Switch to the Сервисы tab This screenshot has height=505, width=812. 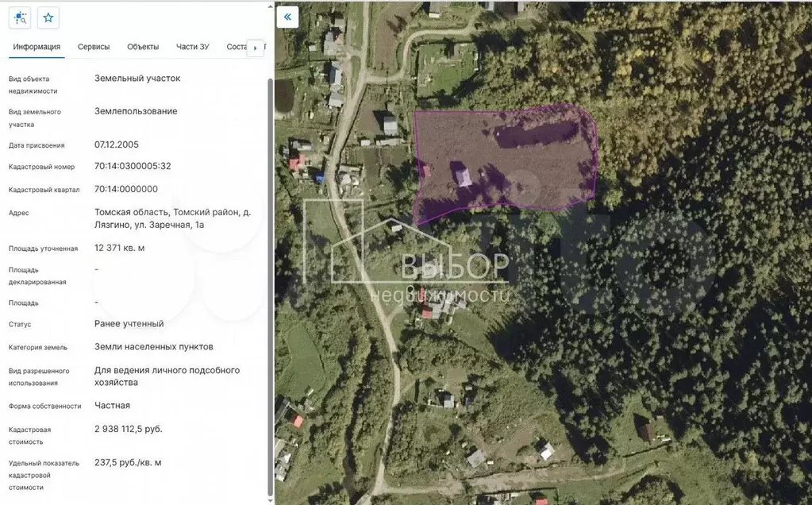pos(94,47)
